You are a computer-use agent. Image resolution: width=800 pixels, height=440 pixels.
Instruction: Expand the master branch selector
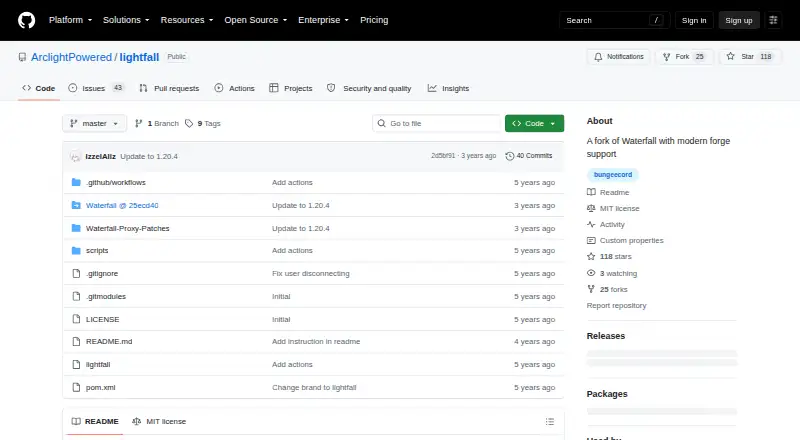coord(94,124)
